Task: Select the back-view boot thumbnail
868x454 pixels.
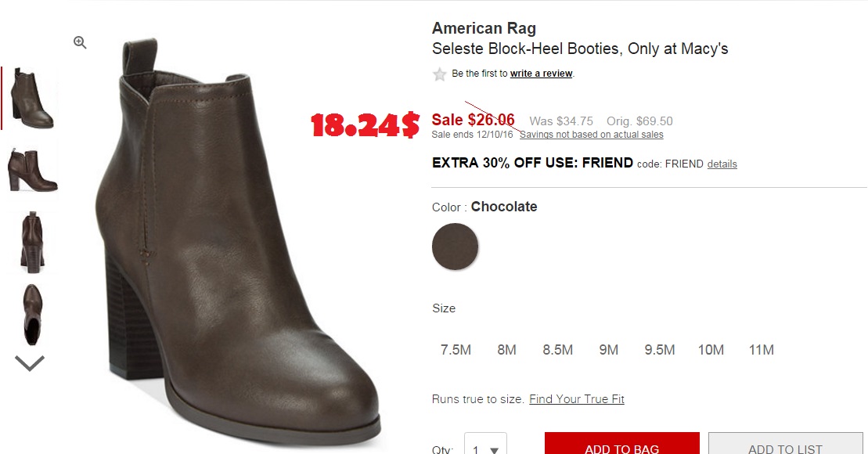Action: [x=31, y=241]
